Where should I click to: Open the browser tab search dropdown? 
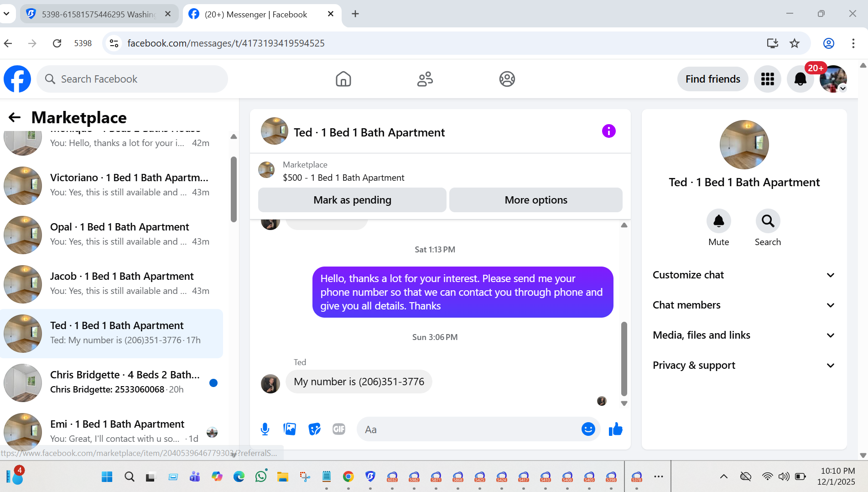(x=6, y=14)
